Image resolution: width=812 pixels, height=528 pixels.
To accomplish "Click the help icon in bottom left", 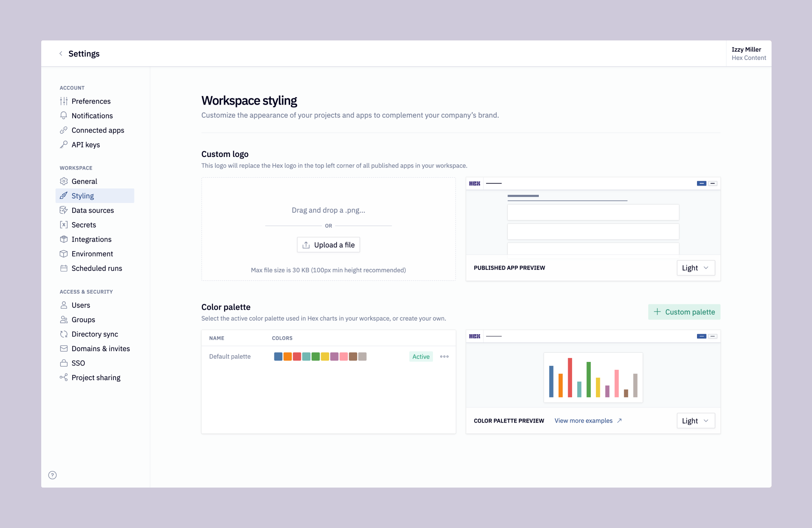I will [53, 475].
